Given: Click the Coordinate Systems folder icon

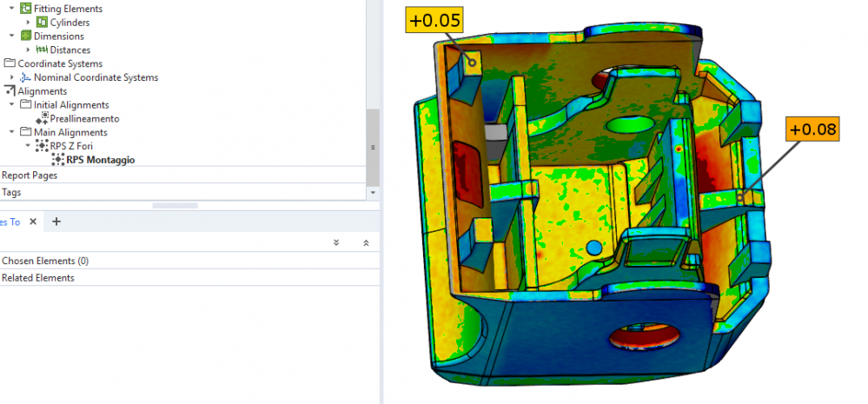Looking at the screenshot, I should pyautogui.click(x=10, y=63).
